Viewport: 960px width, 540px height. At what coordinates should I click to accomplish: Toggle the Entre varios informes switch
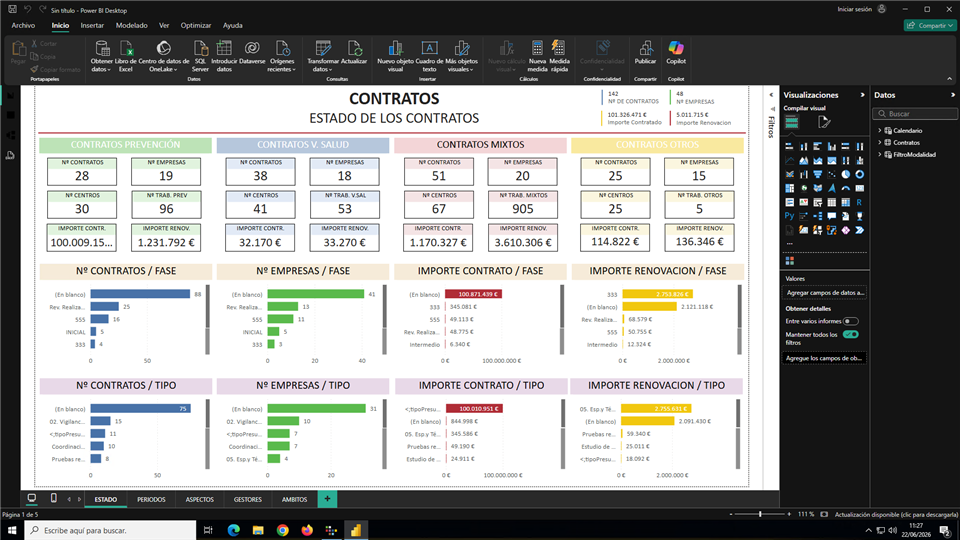850,321
